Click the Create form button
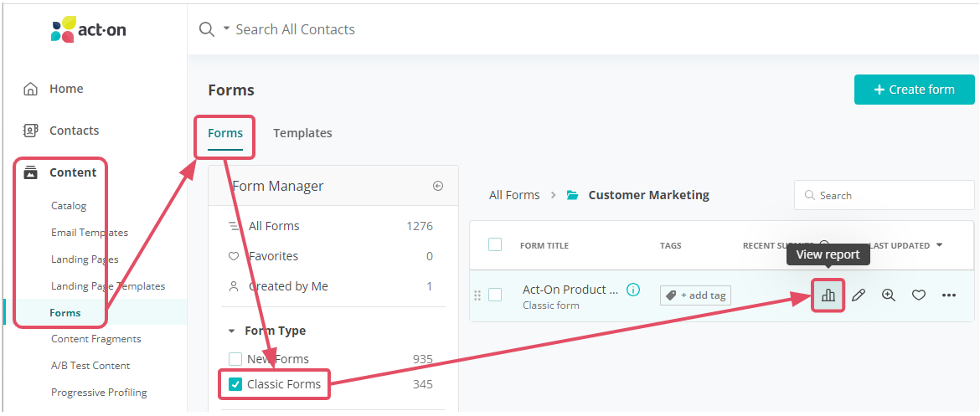Screen dimensions: 980x416 (x=915, y=90)
